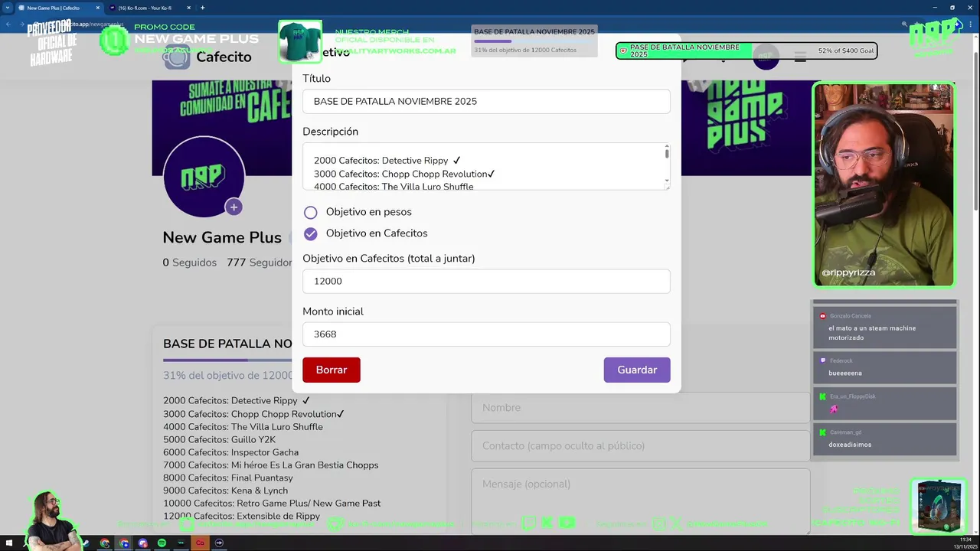
Task: Edit the 12000 Cafecitos goal field
Action: tap(486, 281)
